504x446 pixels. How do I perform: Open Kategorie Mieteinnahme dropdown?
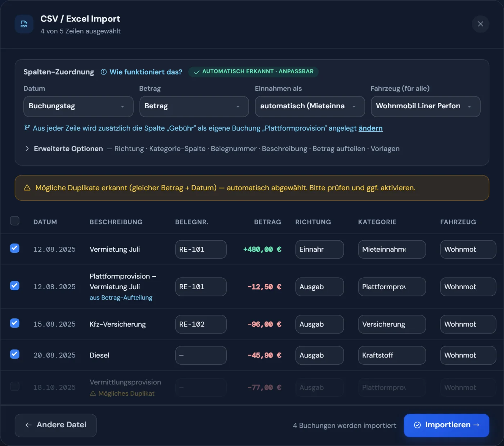392,249
